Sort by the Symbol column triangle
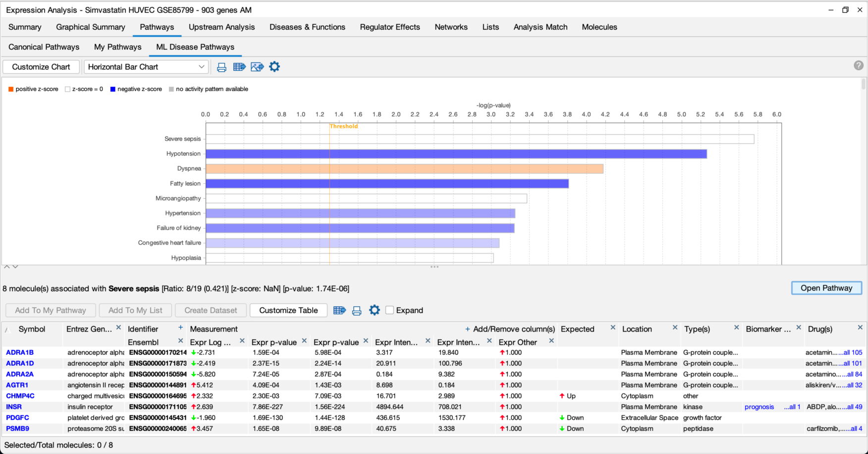This screenshot has width=868, height=454. point(7,330)
